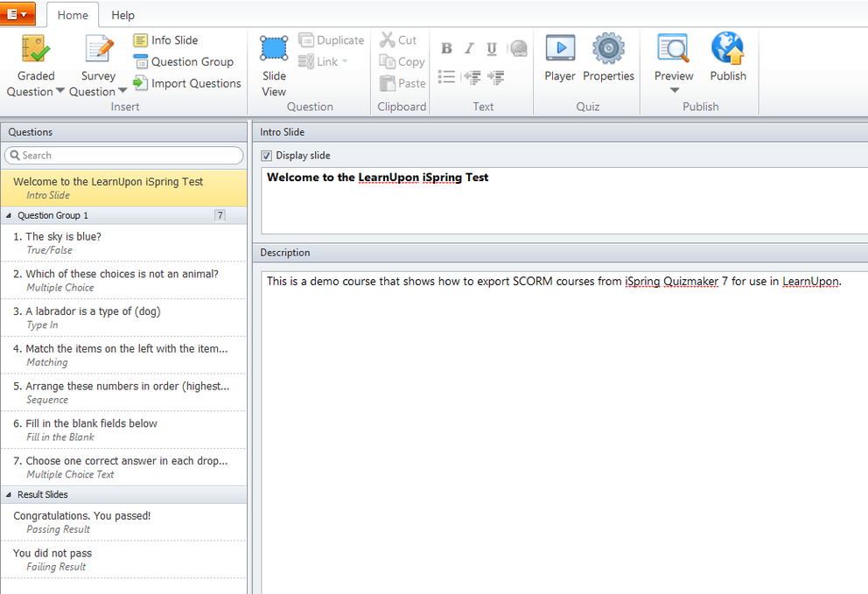
Task: Open the Link dropdown arrow
Action: tap(345, 61)
